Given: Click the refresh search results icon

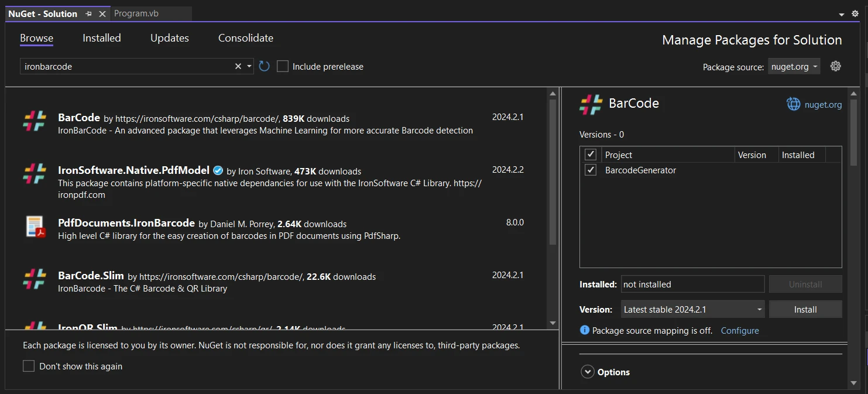Looking at the screenshot, I should pyautogui.click(x=264, y=66).
